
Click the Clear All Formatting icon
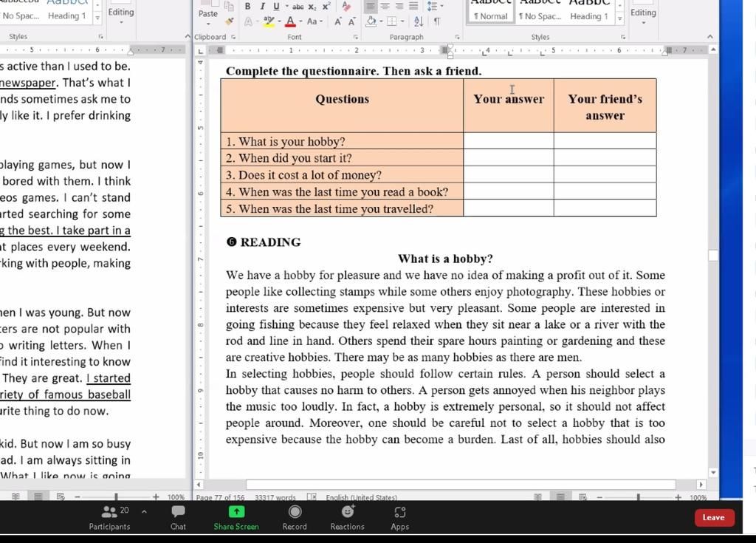[x=346, y=6]
